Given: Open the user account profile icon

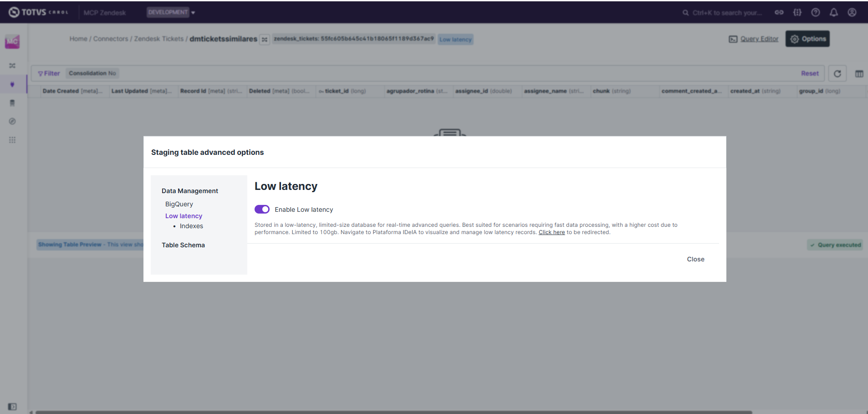Looking at the screenshot, I should pos(852,13).
